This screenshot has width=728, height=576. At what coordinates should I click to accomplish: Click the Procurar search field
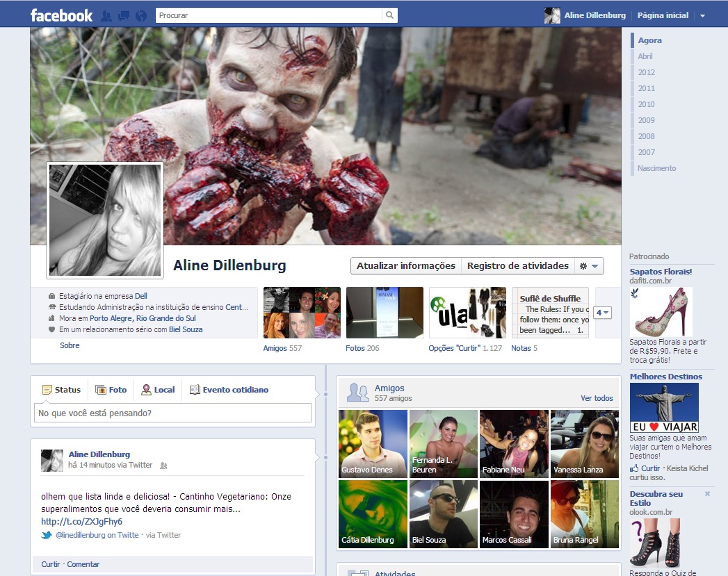click(x=268, y=15)
